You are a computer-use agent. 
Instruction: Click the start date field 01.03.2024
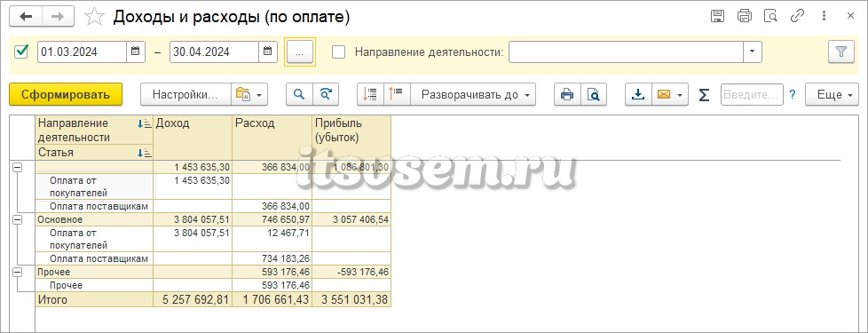pos(82,52)
